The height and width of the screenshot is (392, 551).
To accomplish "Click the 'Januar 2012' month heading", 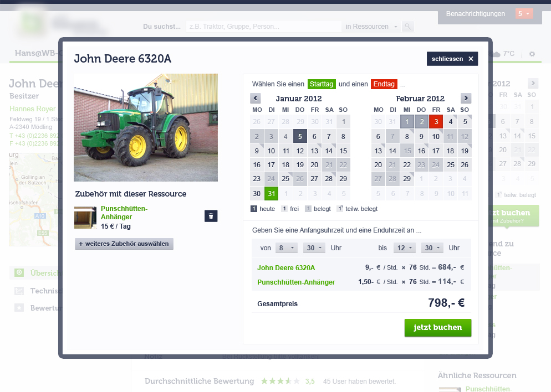I will pos(298,99).
